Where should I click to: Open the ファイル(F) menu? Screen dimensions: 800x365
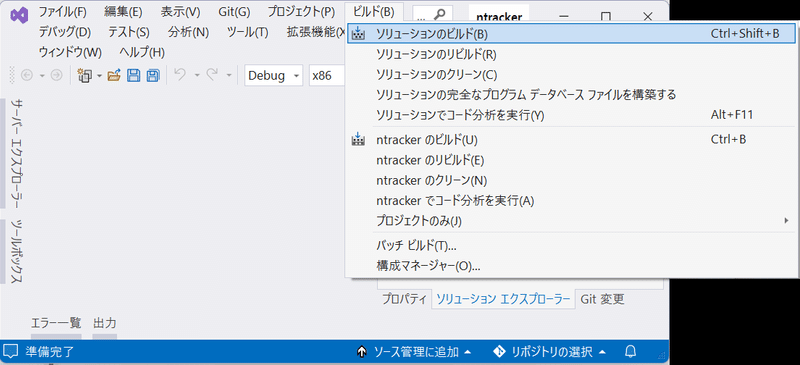63,11
